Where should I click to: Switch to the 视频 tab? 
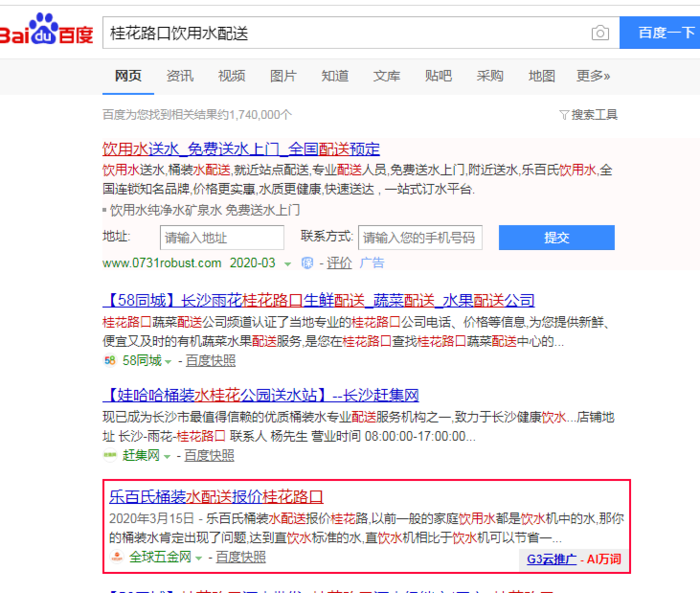232,76
